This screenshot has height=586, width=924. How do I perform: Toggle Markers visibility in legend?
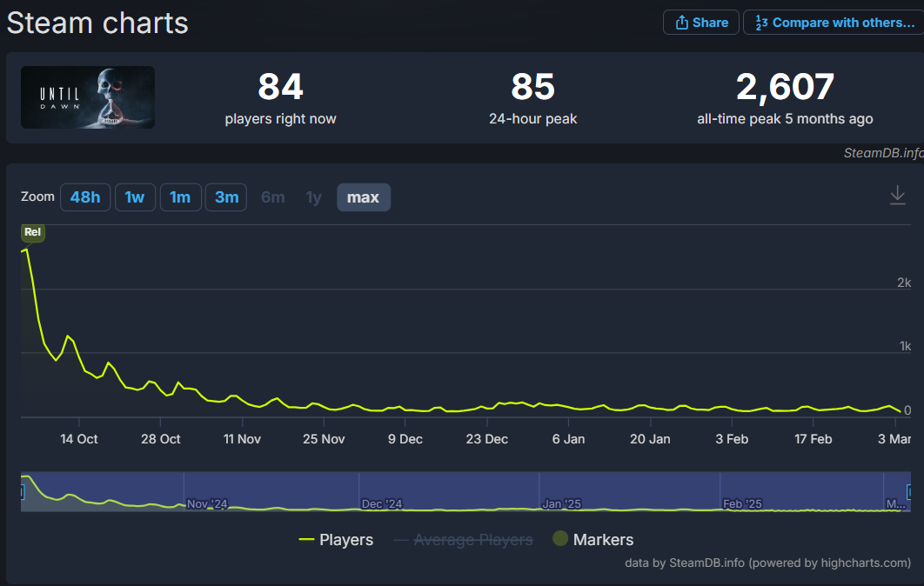click(593, 539)
